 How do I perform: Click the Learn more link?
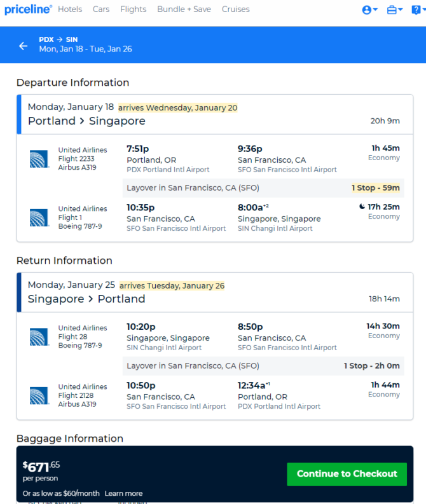(x=123, y=493)
